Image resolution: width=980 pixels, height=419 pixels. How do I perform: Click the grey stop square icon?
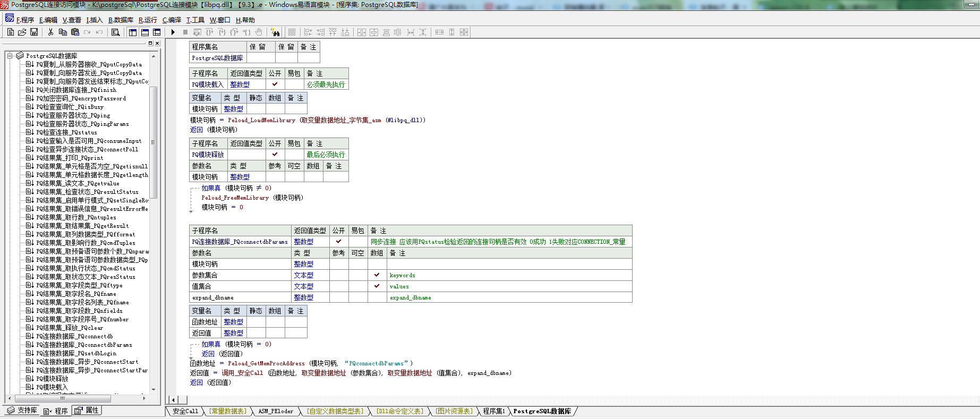coord(185,32)
